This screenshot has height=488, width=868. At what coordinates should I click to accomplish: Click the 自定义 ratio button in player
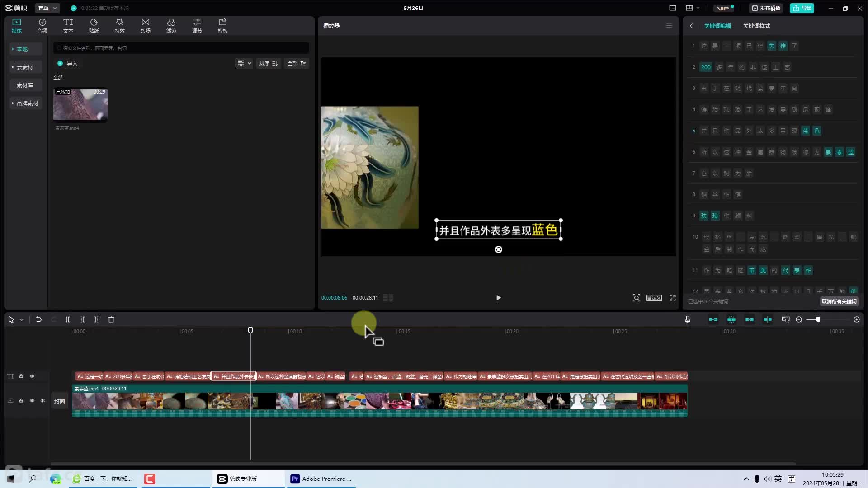[654, 298]
